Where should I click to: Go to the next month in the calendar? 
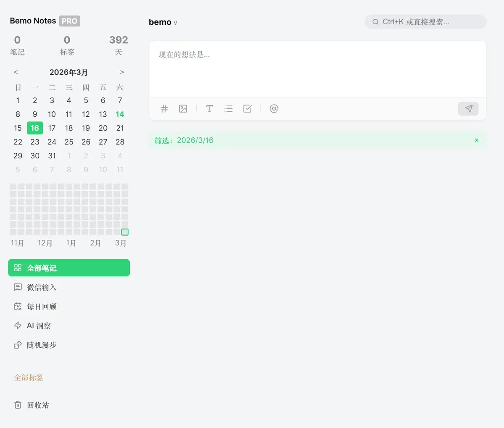pos(122,72)
